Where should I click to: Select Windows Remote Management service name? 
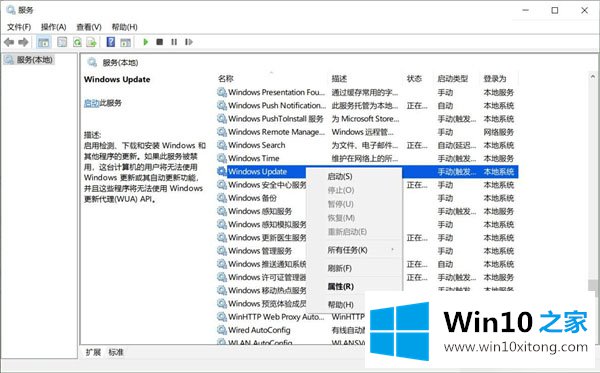tap(276, 132)
